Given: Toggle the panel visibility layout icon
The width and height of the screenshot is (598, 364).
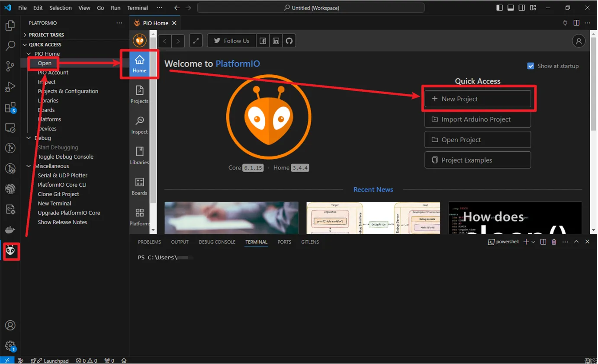Looking at the screenshot, I should pyautogui.click(x=511, y=8).
